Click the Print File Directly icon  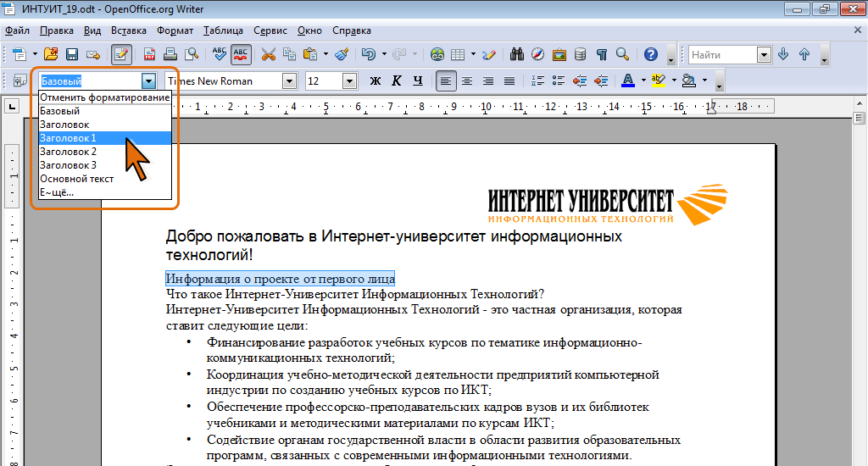click(x=170, y=54)
